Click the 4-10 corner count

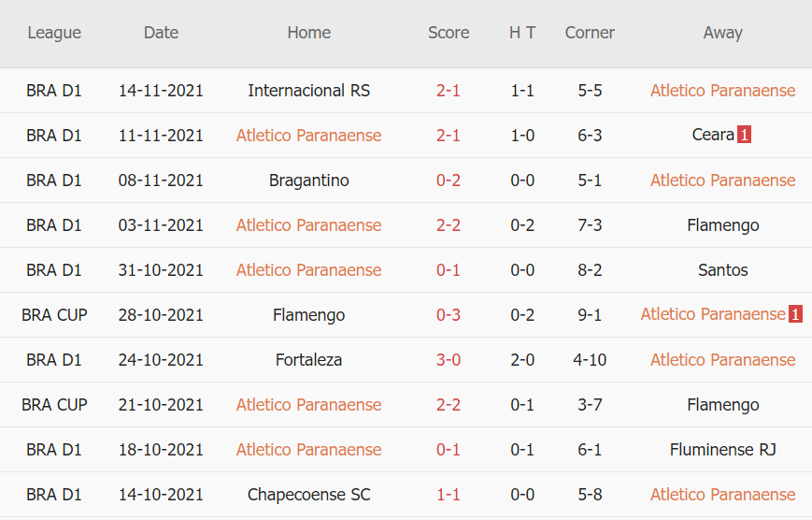(590, 360)
